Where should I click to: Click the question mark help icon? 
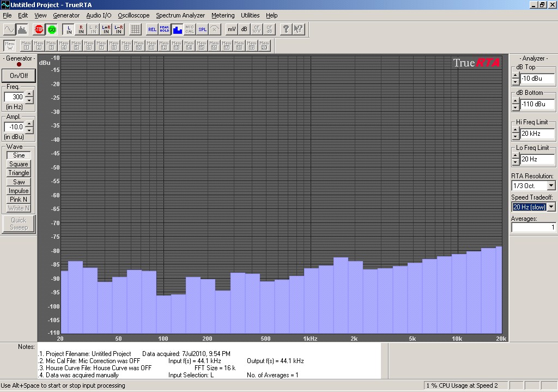pos(286,29)
